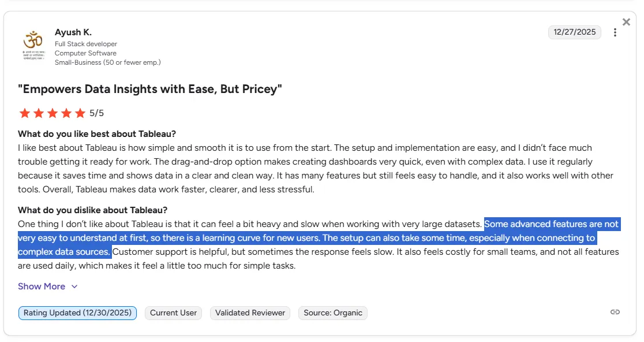Open the three-dot options menu

[x=615, y=32]
